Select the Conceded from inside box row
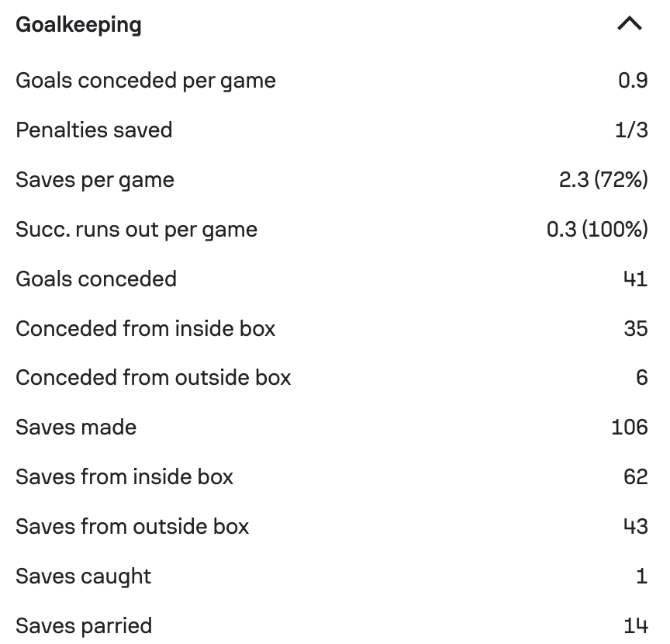Screen dimensions: 670x644 (x=332, y=329)
